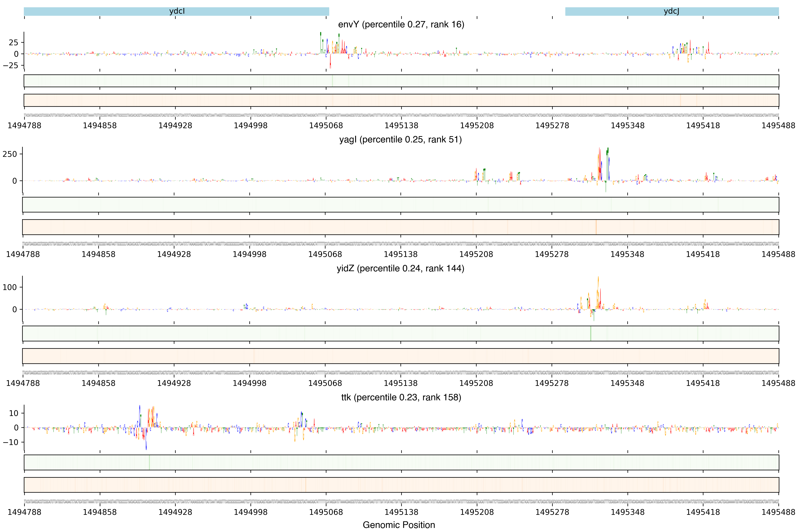Click the ydcI gene annotation bar
This screenshot has height=532, width=798.
coord(176,11)
